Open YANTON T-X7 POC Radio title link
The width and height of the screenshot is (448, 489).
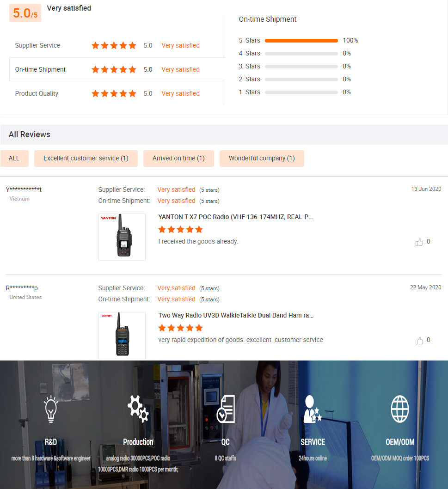235,217
